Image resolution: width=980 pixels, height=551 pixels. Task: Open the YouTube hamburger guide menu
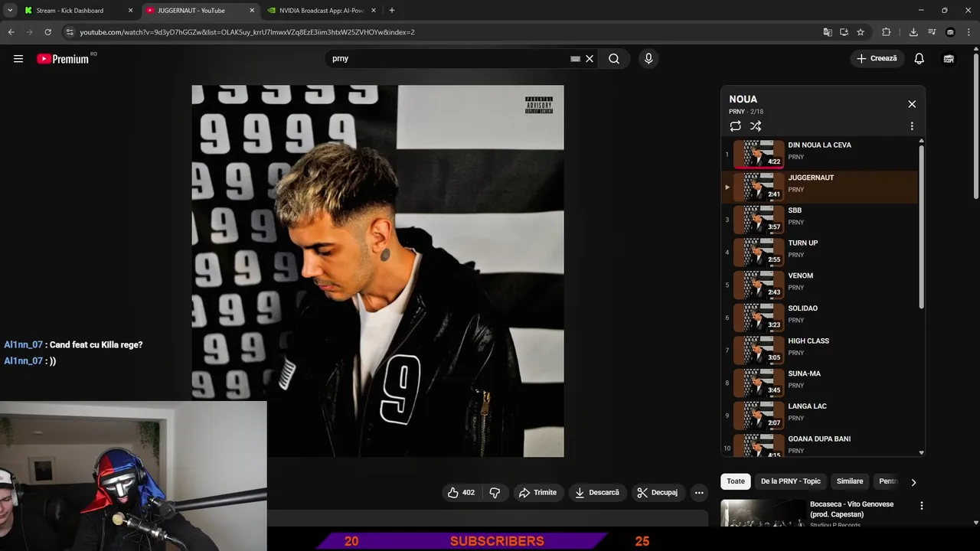[18, 59]
